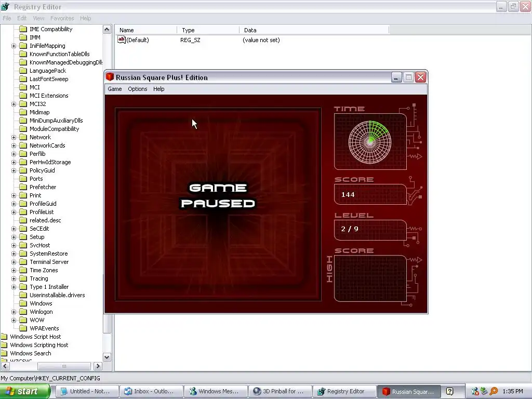Screen dimensions: 532x399
Task: Click the LanguagePack folder icon
Action: 23,71
